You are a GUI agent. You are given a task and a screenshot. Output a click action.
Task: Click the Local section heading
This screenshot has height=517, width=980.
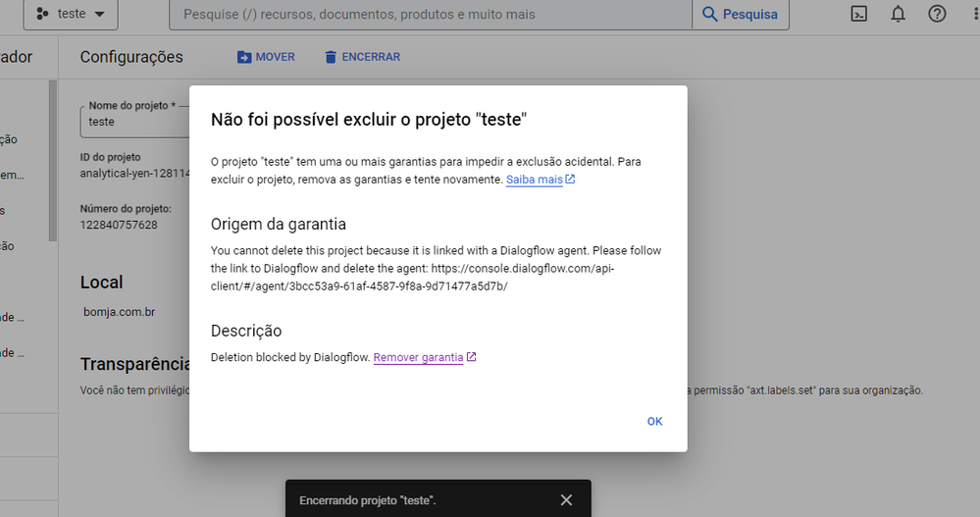(x=101, y=282)
